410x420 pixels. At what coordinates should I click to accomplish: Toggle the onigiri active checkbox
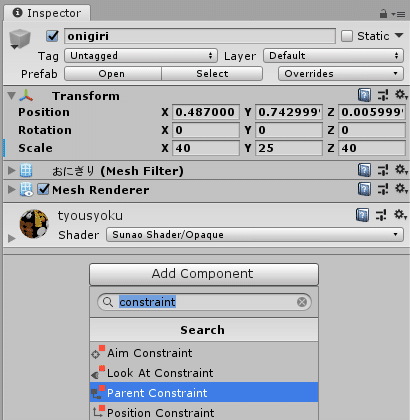(x=52, y=36)
